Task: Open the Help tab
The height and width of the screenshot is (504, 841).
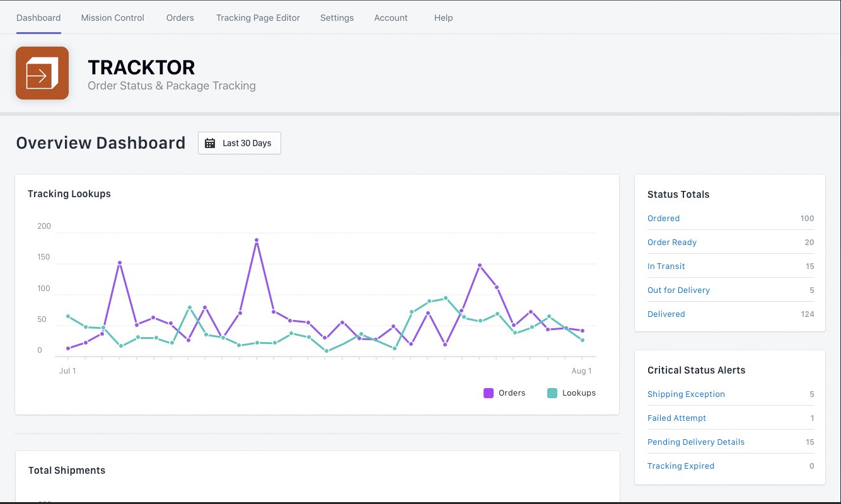Action: [x=443, y=18]
